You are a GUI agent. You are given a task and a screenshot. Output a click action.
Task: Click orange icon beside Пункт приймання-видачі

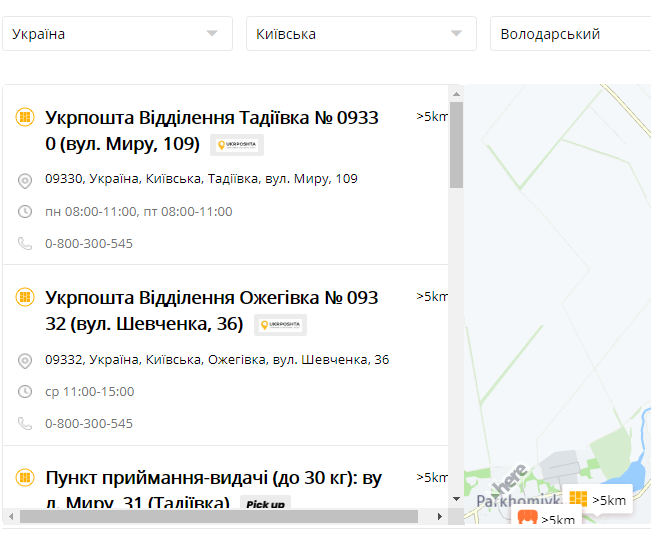(x=25, y=477)
